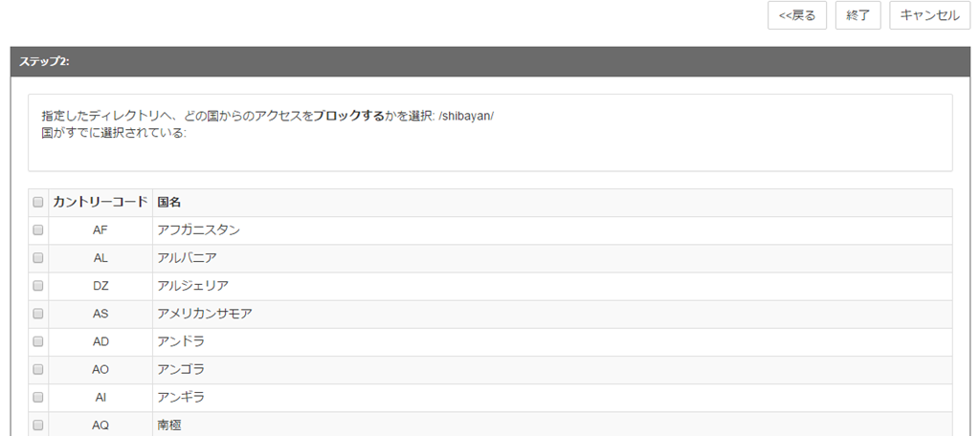980x436 pixels.
Task: Click the <<戻る back button
Action: click(797, 15)
